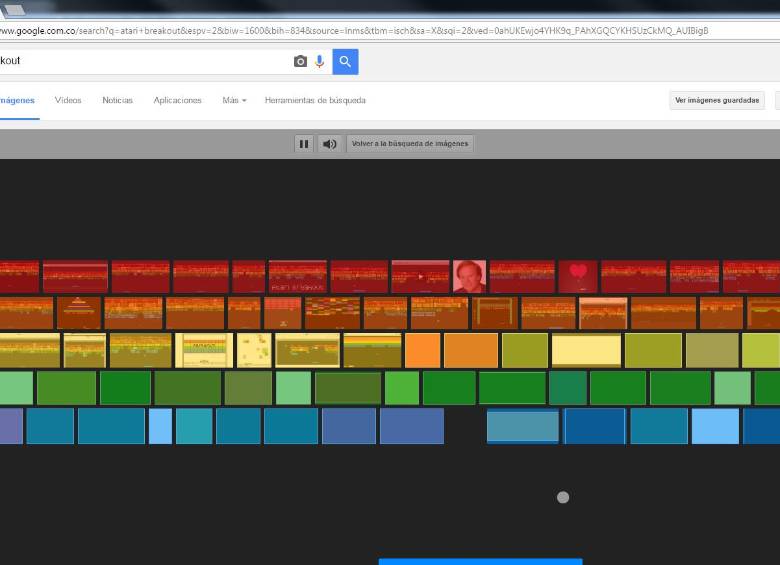The width and height of the screenshot is (780, 565).
Task: Click the red brick with play arrow
Action: point(420,276)
